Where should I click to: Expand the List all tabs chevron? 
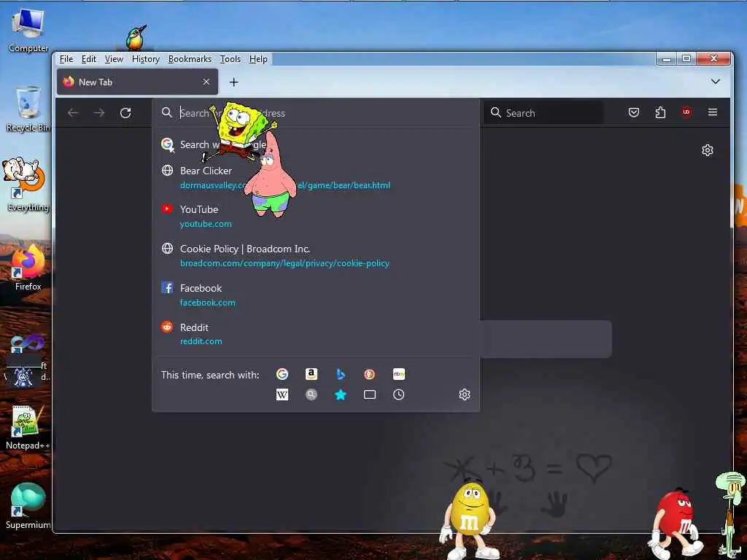coord(715,82)
